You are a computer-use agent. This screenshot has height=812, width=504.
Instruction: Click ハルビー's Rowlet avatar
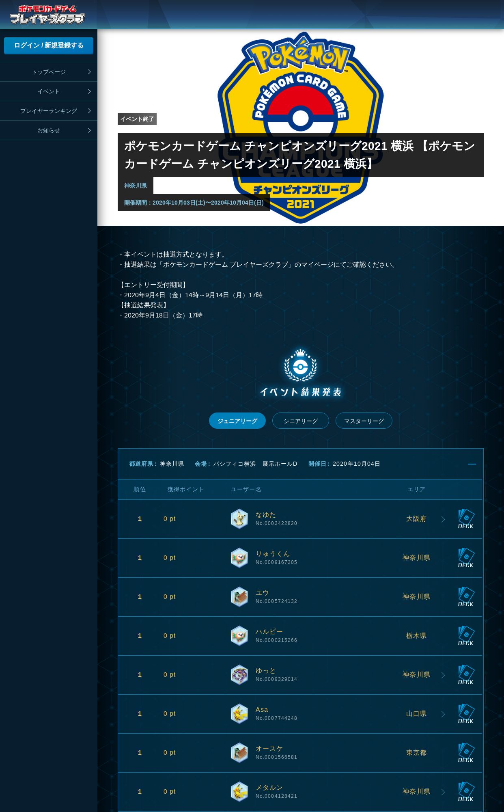coord(239,636)
